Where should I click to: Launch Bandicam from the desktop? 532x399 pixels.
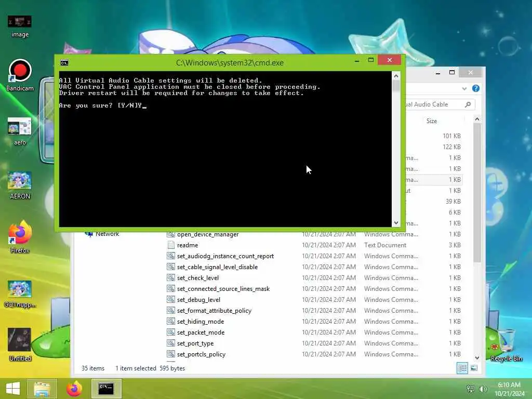(x=20, y=75)
